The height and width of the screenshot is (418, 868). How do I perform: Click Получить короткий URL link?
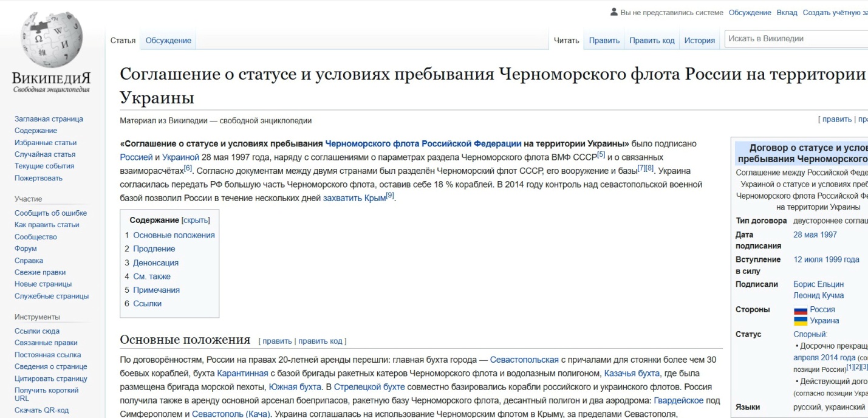[x=47, y=394]
